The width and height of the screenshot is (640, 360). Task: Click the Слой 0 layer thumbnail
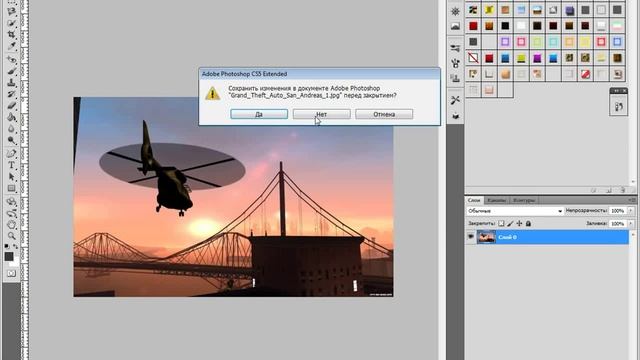(486, 237)
